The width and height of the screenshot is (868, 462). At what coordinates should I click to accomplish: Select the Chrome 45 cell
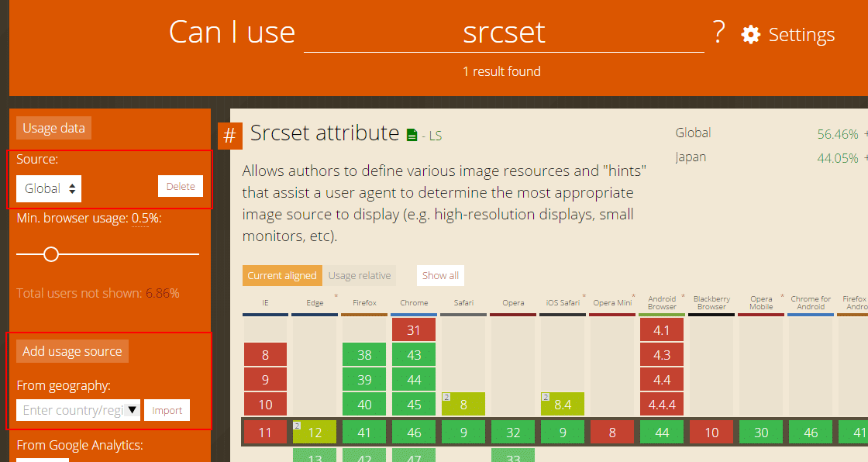tap(414, 405)
